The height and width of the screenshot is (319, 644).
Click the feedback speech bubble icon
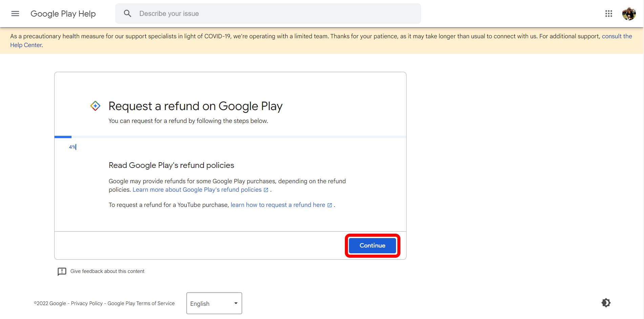pos(62,272)
